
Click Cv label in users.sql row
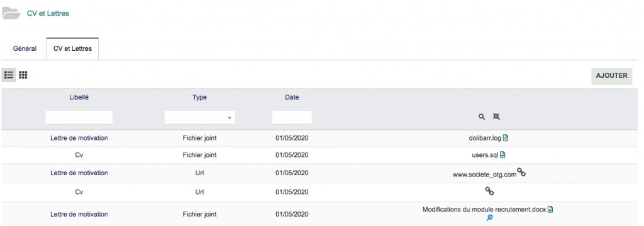tap(79, 155)
